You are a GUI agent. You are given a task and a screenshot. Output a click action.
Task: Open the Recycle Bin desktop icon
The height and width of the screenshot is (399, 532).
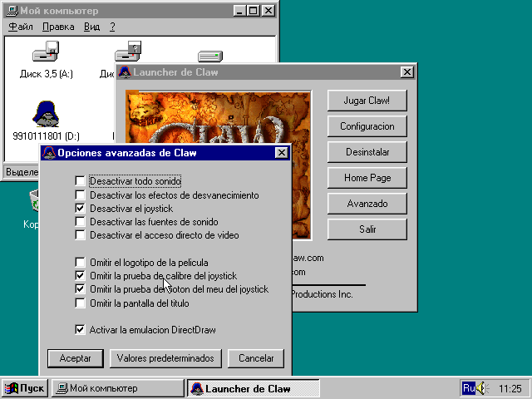[34, 201]
